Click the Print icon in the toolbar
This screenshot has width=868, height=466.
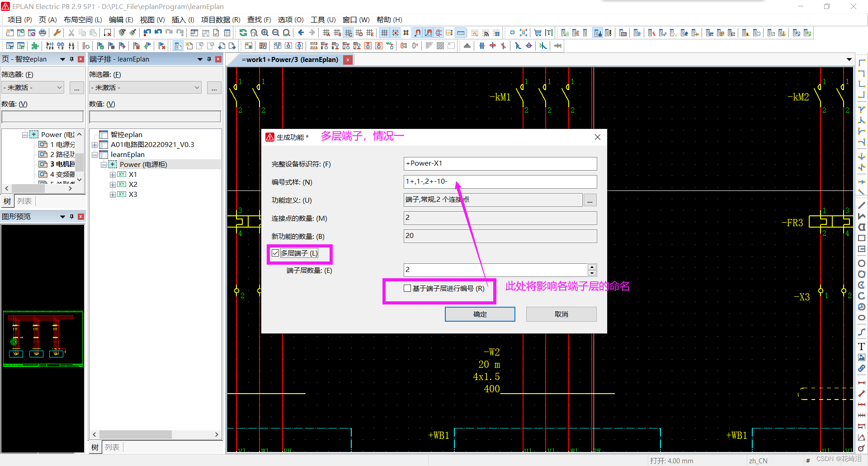click(42, 33)
